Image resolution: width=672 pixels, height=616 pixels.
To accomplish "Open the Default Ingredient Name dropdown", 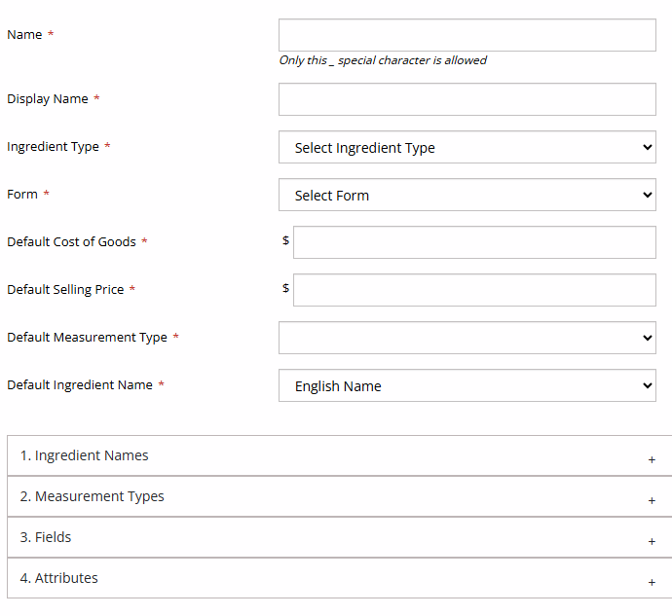I will (x=467, y=385).
